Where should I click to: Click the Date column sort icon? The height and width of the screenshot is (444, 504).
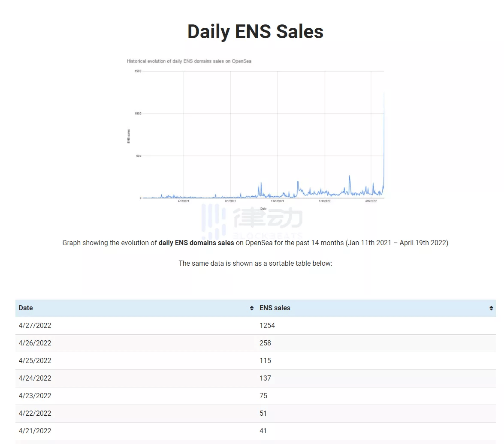tap(251, 308)
